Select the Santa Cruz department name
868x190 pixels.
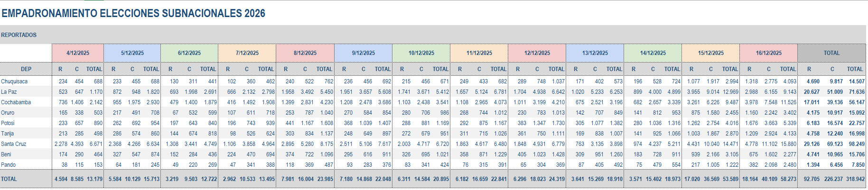point(14,144)
